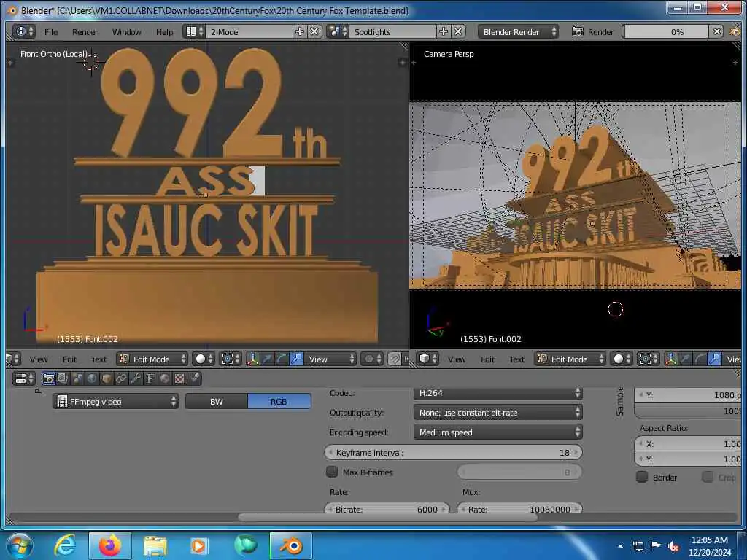Open Text menu in right viewport header
The image size is (747, 560).
click(516, 359)
